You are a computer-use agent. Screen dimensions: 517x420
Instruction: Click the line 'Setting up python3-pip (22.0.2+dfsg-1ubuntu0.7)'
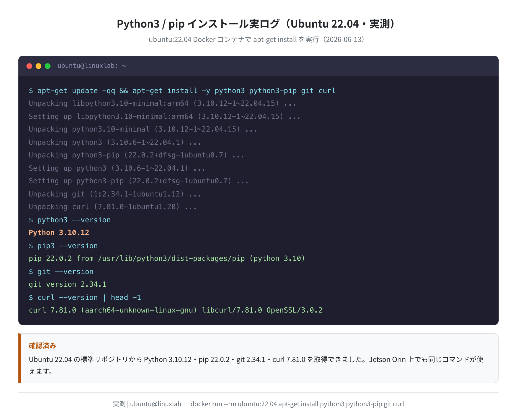point(139,181)
